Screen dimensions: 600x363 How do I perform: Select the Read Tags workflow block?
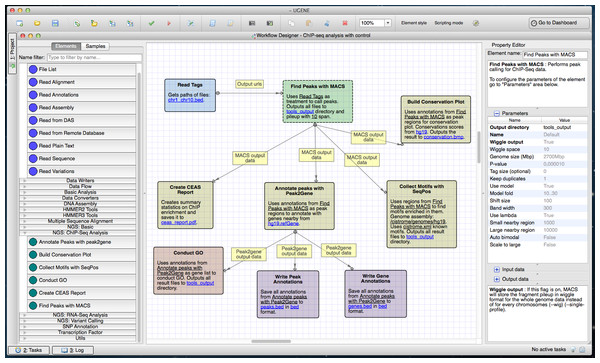pos(190,95)
